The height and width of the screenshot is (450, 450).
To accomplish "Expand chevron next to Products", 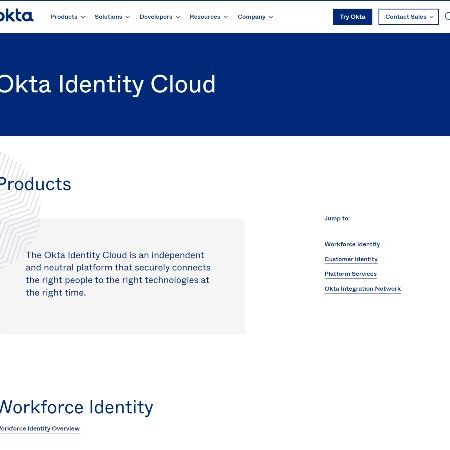I will [83, 17].
